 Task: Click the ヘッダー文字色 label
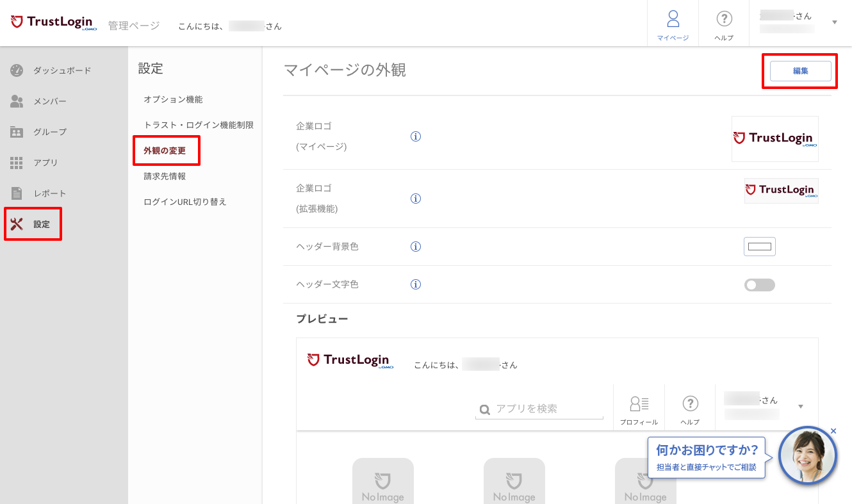(327, 284)
